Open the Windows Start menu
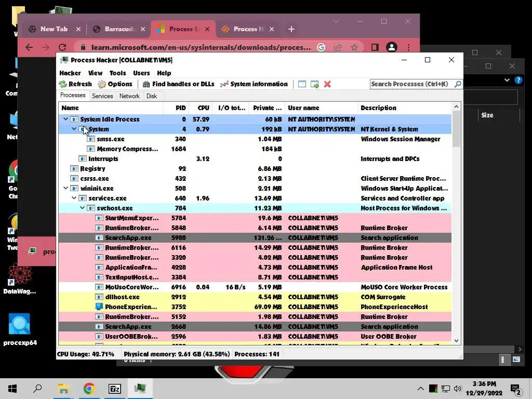532x399 pixels. tap(12, 389)
